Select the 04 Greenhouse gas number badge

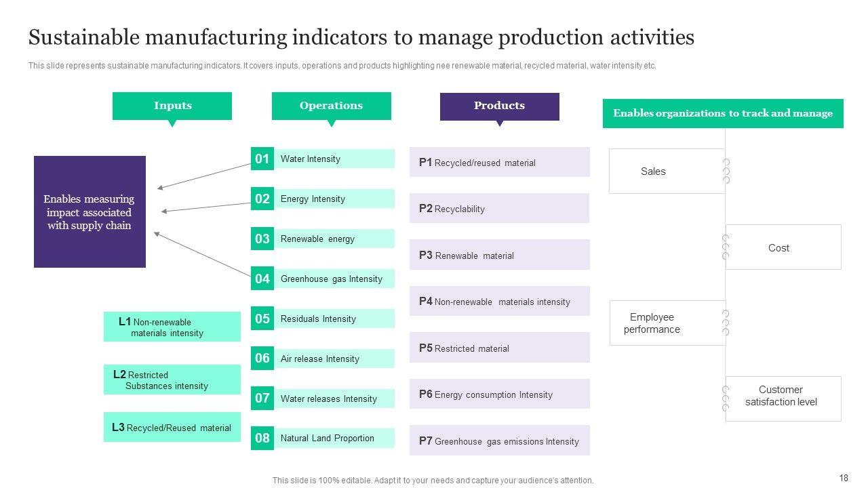click(x=262, y=279)
